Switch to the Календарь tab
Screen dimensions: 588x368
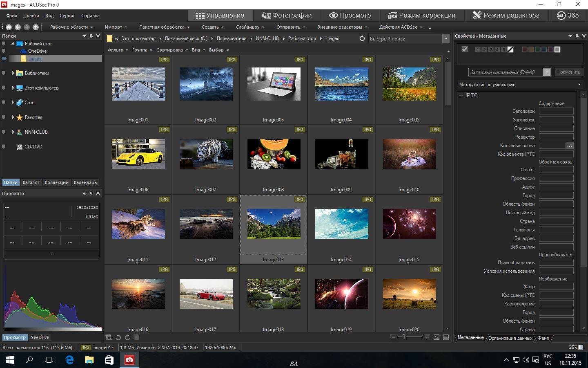(85, 182)
